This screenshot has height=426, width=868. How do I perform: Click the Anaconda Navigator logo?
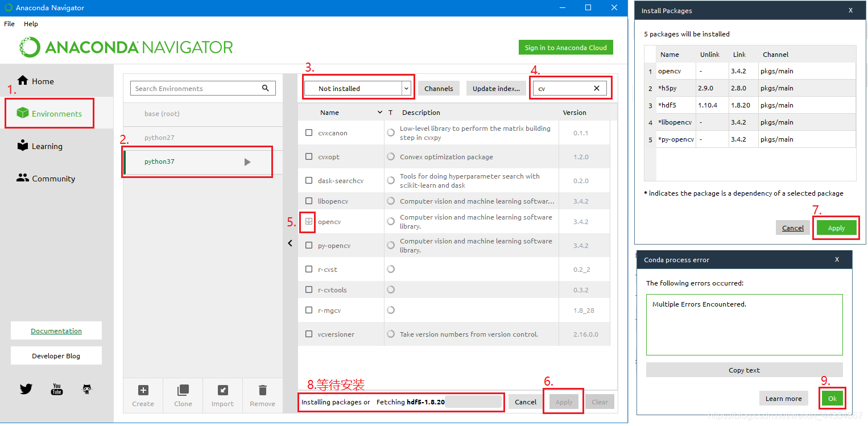pos(126,47)
